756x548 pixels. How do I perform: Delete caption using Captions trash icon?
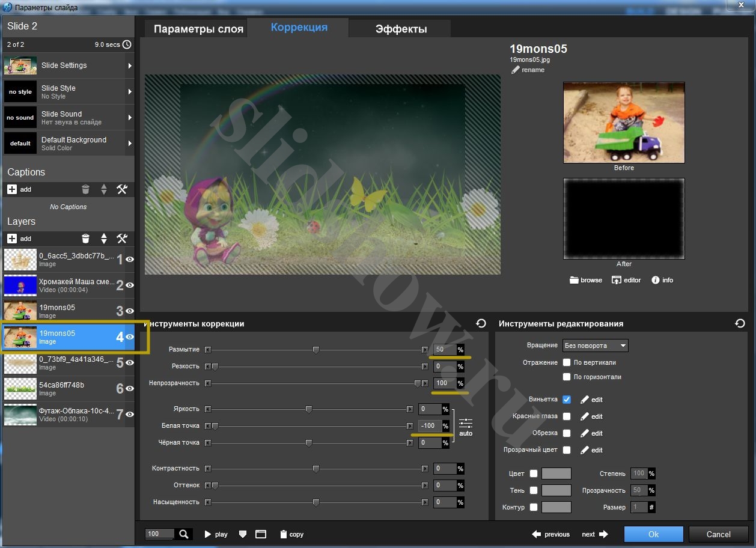coord(85,189)
